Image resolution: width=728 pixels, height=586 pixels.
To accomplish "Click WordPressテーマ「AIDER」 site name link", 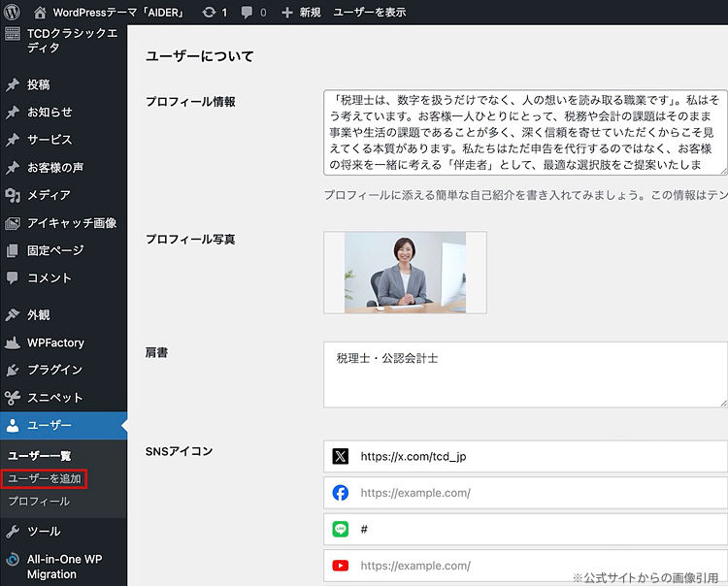I will click(x=118, y=13).
